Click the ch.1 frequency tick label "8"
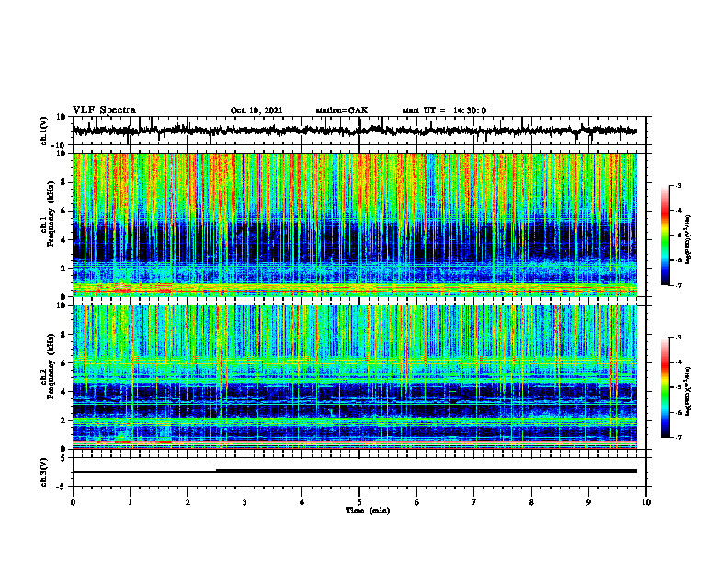 [x=64, y=182]
